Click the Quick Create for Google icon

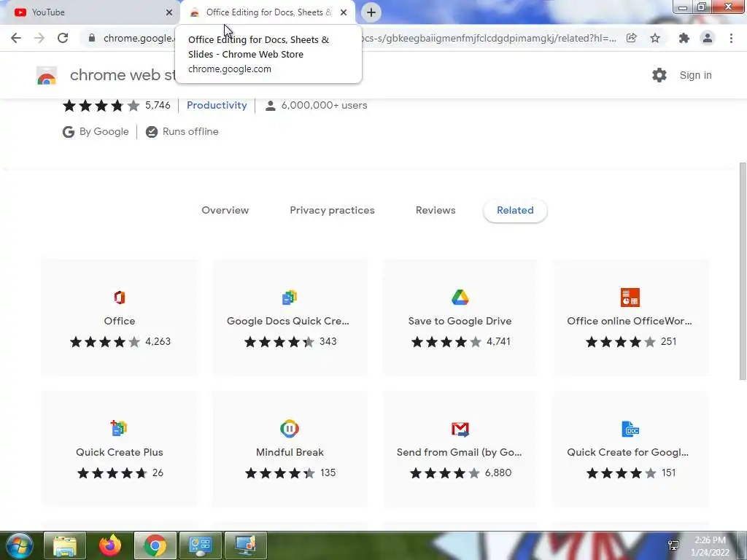630,429
